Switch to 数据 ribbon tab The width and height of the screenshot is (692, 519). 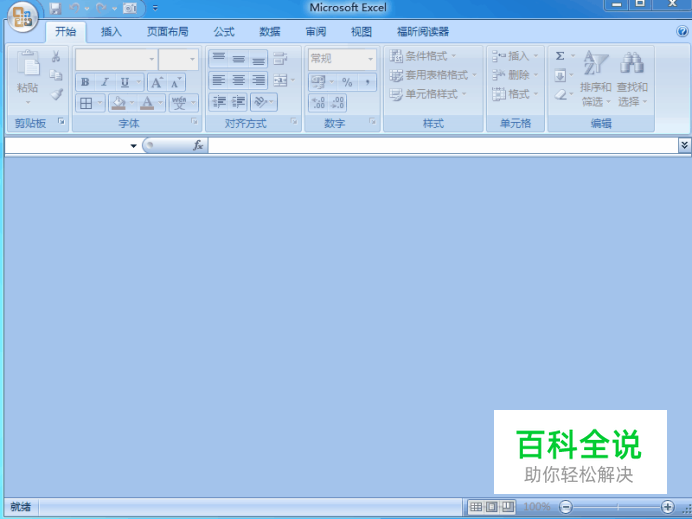coord(270,32)
